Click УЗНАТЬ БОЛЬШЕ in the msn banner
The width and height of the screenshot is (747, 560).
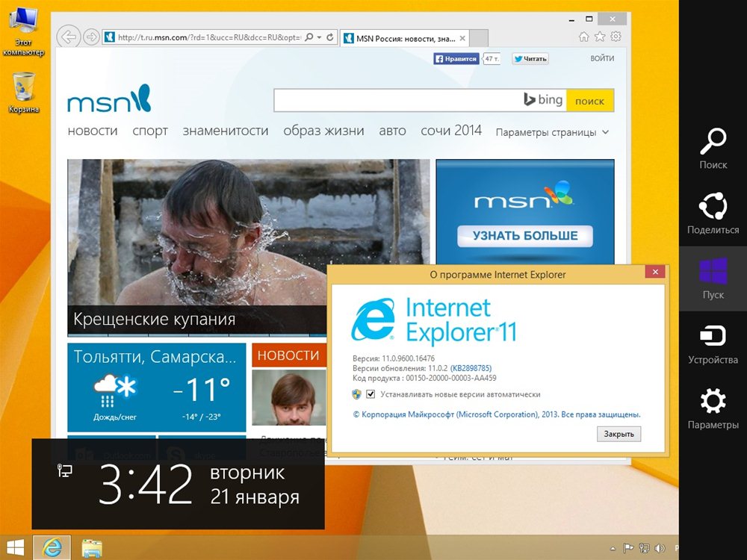coord(525,236)
